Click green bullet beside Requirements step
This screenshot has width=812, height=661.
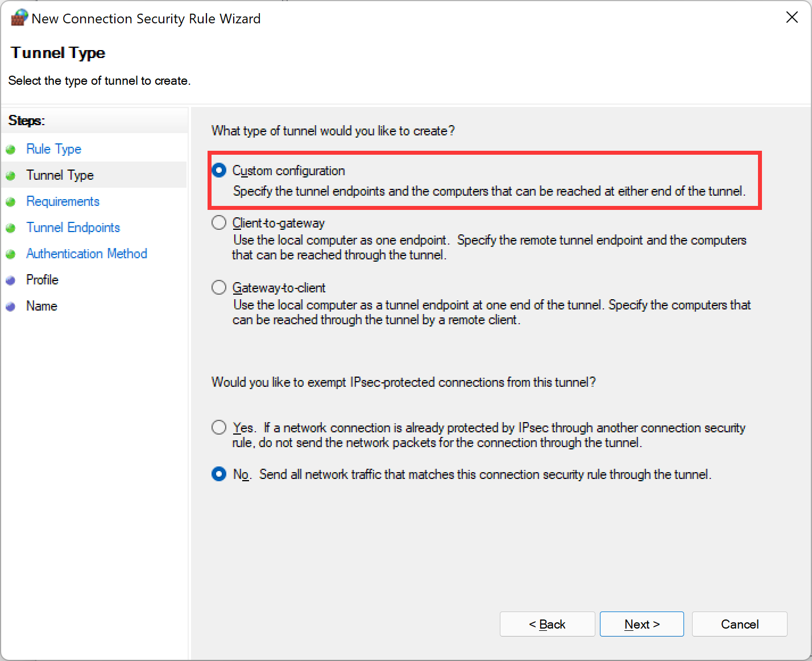(10, 202)
